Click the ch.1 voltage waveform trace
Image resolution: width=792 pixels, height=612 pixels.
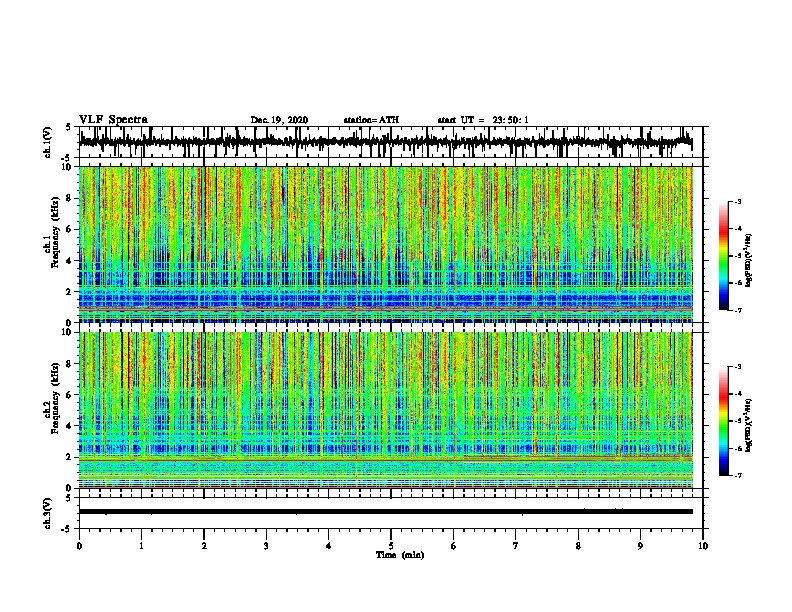(385, 142)
